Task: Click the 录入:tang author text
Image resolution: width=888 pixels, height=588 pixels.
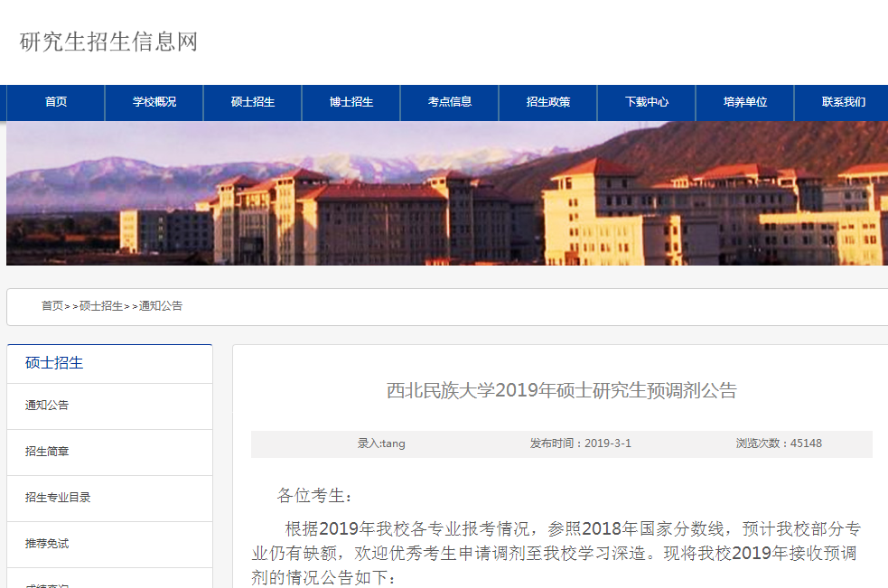Action: pos(381,443)
